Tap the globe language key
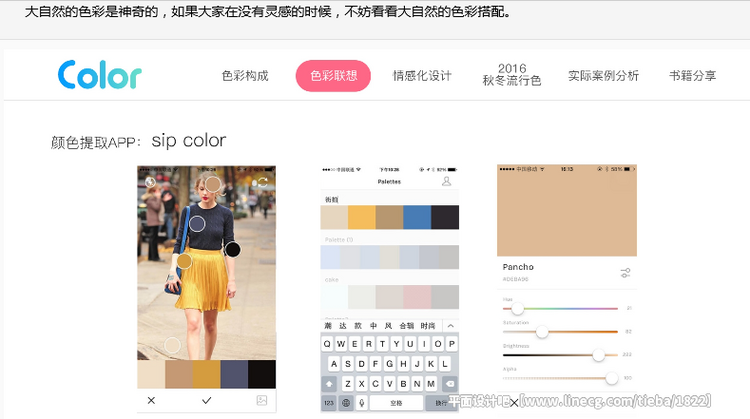 345,403
